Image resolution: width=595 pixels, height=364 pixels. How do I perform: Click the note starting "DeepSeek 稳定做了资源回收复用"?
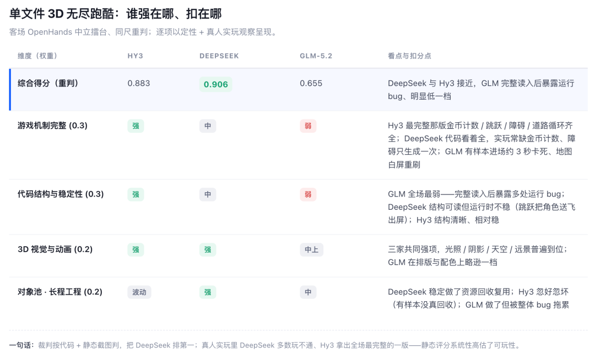point(479,298)
